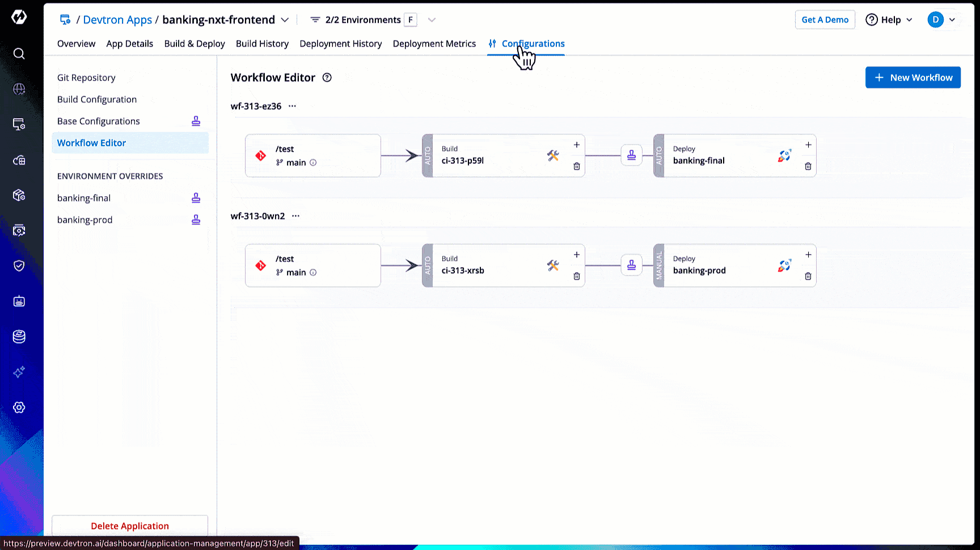Open the Deployment Metrics tab
Viewport: 980px width, 550px height.
(434, 44)
